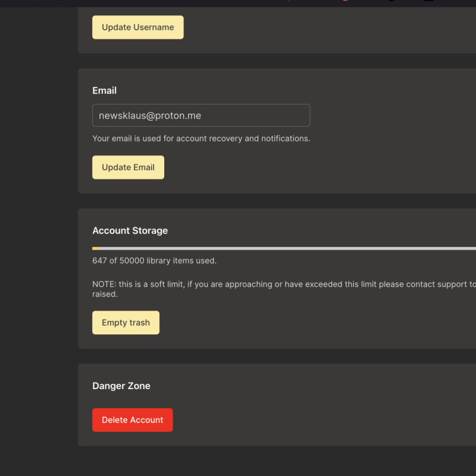Empty trash in Account Storage
This screenshot has height=476, width=476.
(x=126, y=322)
